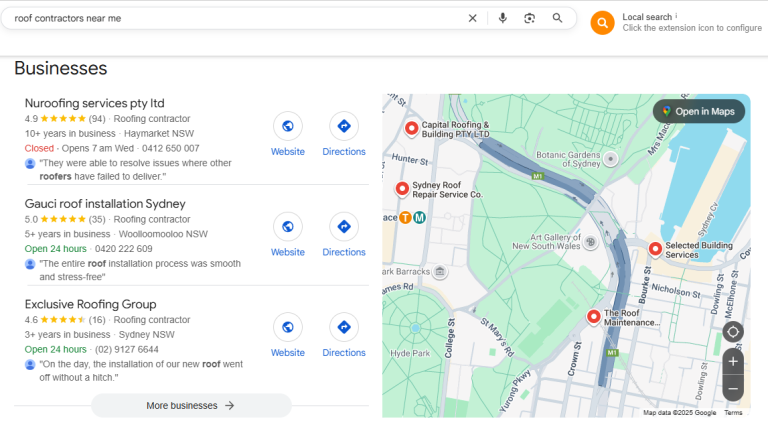Screen dimensions: 768x437
Task: Start voice search with microphone icon
Action: pyautogui.click(x=502, y=18)
